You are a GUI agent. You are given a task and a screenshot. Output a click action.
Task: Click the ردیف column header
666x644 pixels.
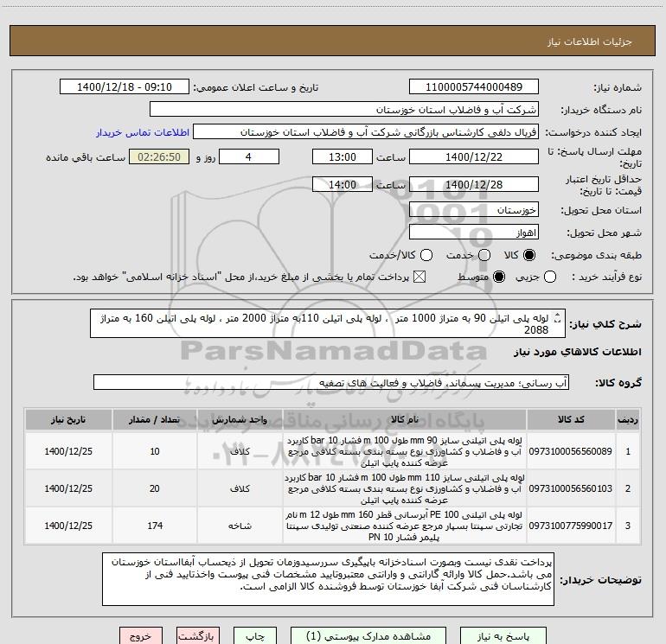[x=628, y=419]
